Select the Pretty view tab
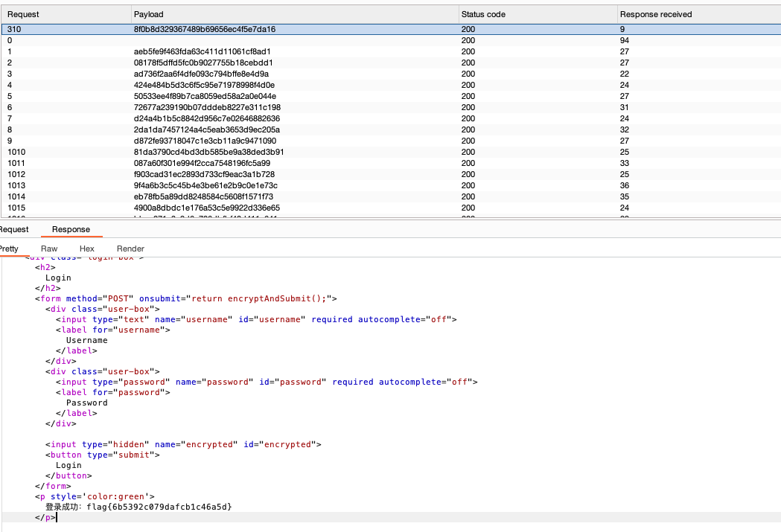Image resolution: width=781 pixels, height=532 pixels. click(x=9, y=249)
